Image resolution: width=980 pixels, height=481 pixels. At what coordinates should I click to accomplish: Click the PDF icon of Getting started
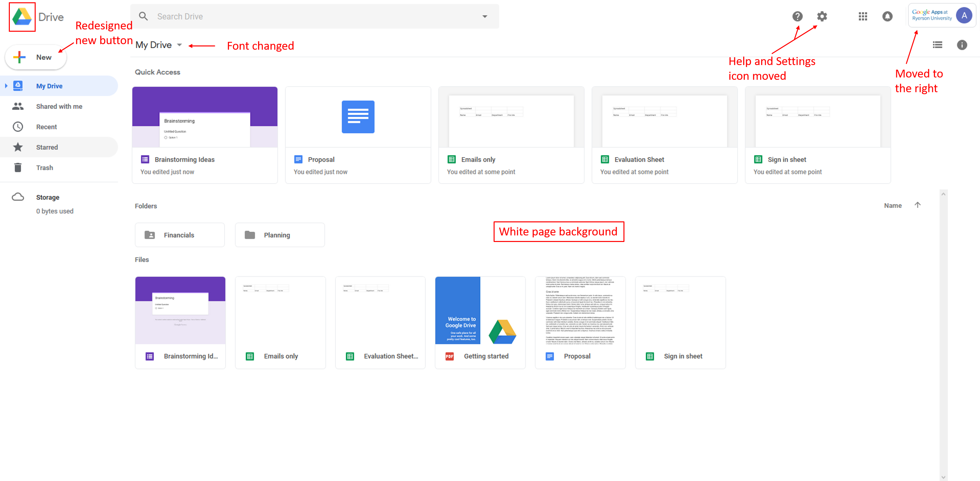tap(449, 356)
